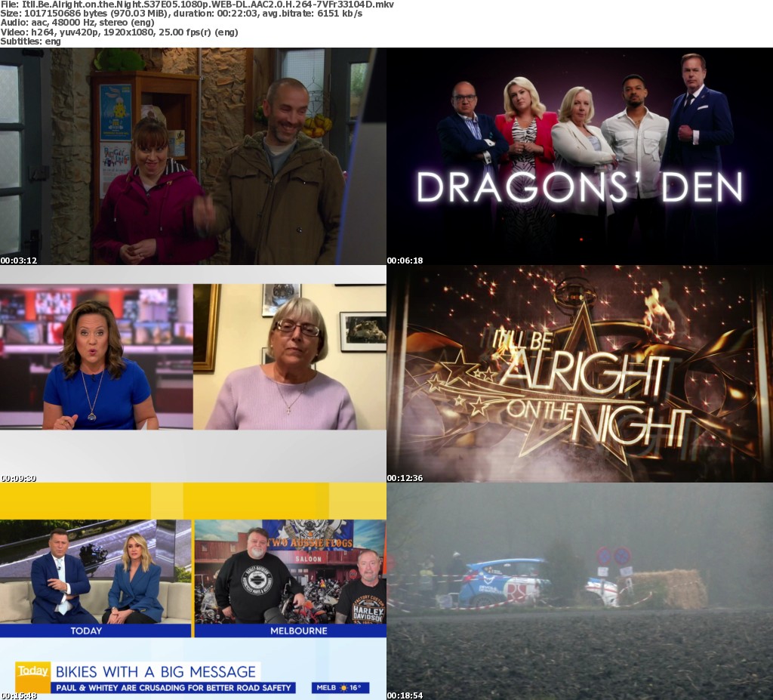The height and width of the screenshot is (700, 773).
Task: Open the foggy rally car crash thumbnail
Action: [580, 591]
